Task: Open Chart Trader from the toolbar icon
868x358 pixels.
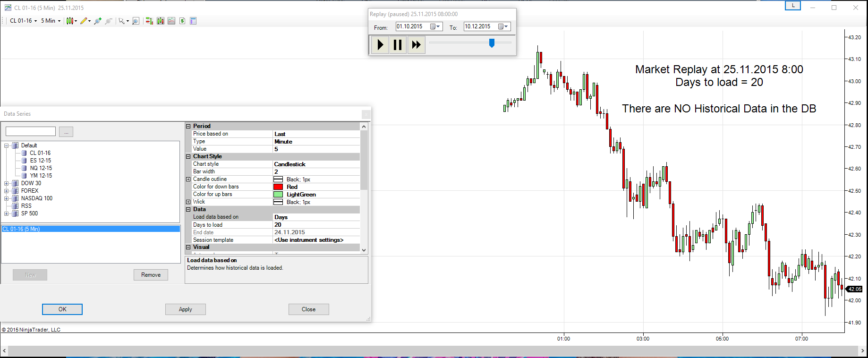Action: (x=149, y=21)
